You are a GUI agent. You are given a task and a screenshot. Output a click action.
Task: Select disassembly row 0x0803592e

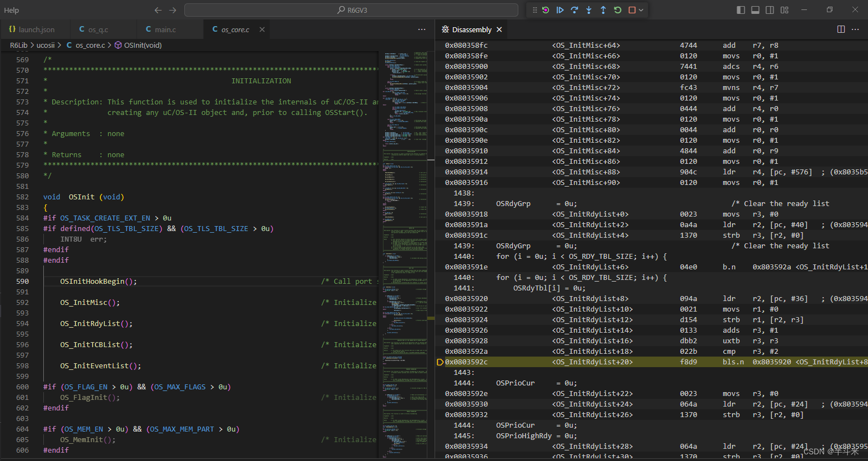pyautogui.click(x=652, y=393)
